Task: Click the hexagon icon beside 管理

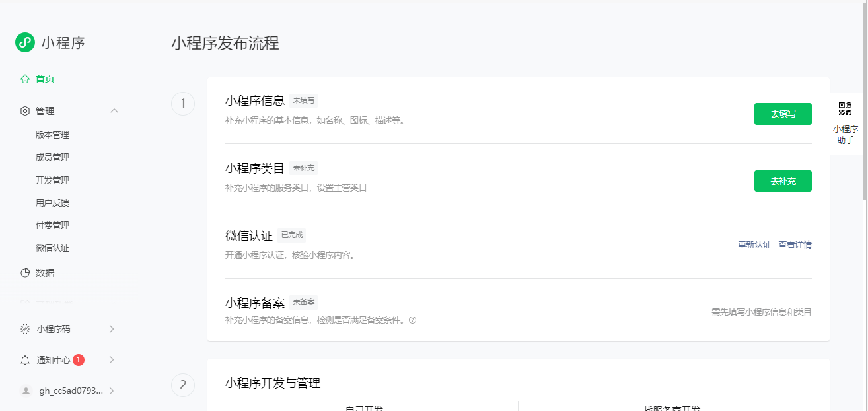Action: (x=25, y=111)
